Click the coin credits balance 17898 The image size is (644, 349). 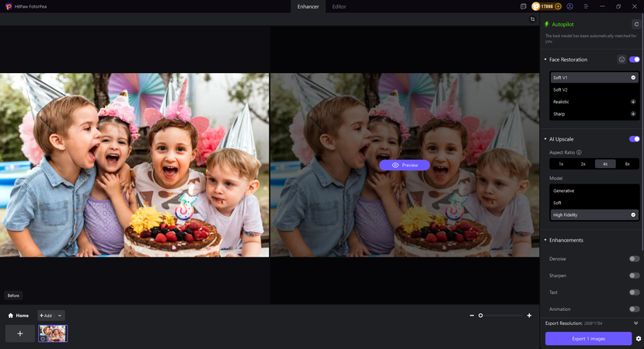pos(546,6)
